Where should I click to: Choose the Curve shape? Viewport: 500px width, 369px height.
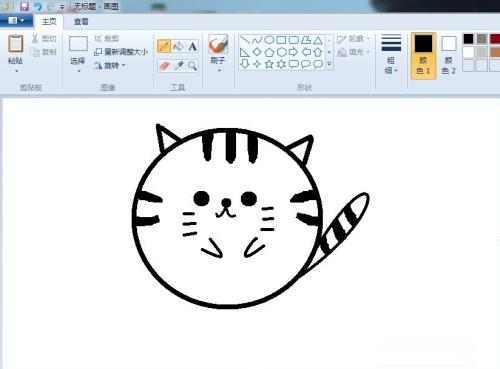point(257,40)
